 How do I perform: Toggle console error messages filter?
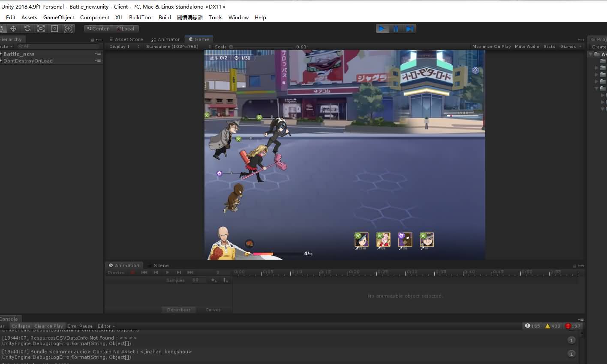572,326
